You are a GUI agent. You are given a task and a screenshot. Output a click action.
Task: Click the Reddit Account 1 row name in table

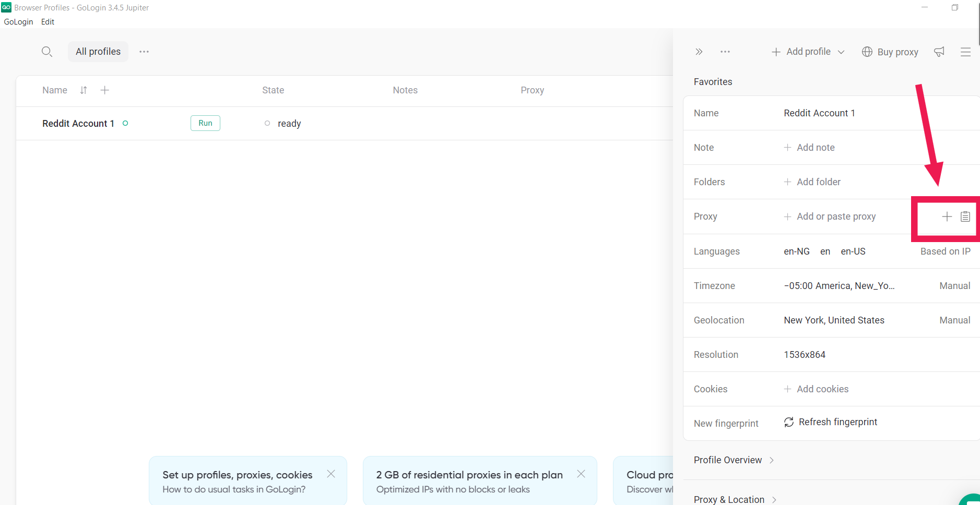point(78,124)
